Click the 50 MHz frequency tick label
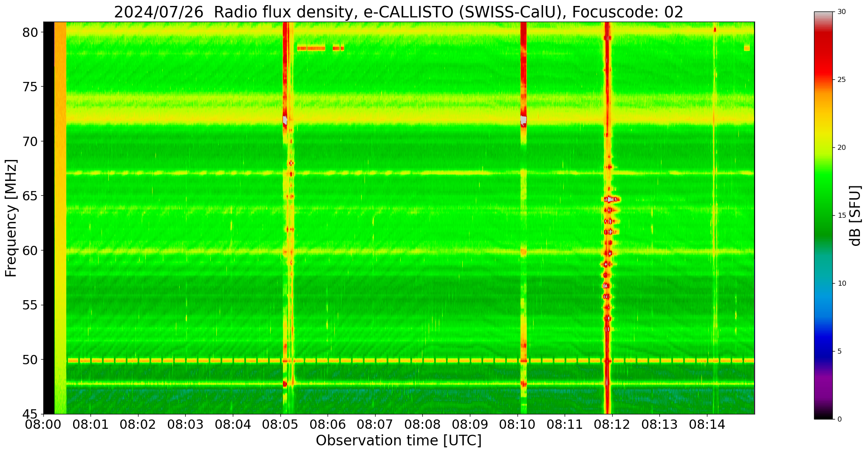868x453 pixels. (x=30, y=360)
